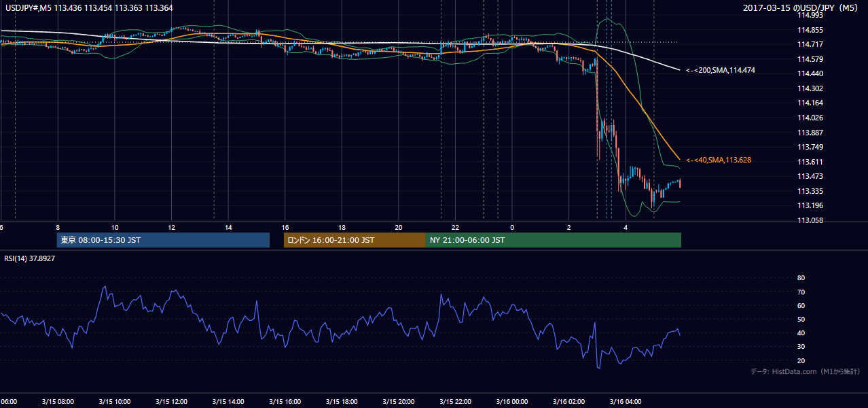Click the 40 SMA label reading 113.628
The width and height of the screenshot is (868, 408).
[x=718, y=160]
